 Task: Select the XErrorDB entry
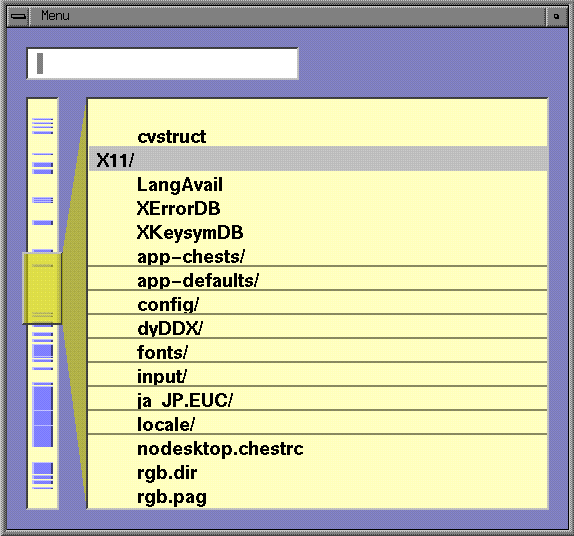(x=178, y=208)
